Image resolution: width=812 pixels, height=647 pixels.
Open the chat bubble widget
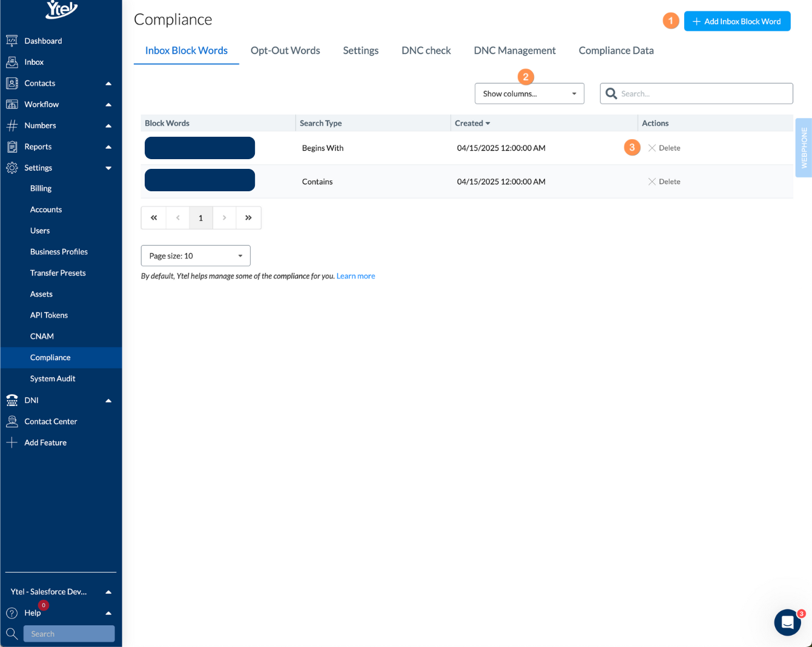[787, 622]
